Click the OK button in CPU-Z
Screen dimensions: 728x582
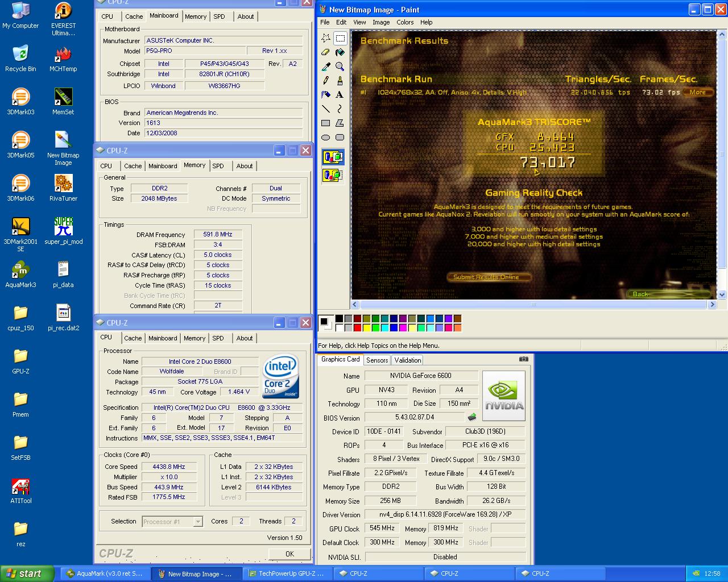[289, 554]
